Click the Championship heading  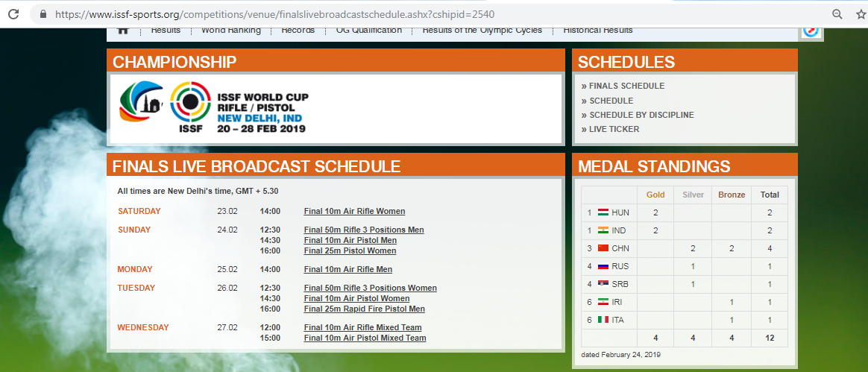(174, 62)
